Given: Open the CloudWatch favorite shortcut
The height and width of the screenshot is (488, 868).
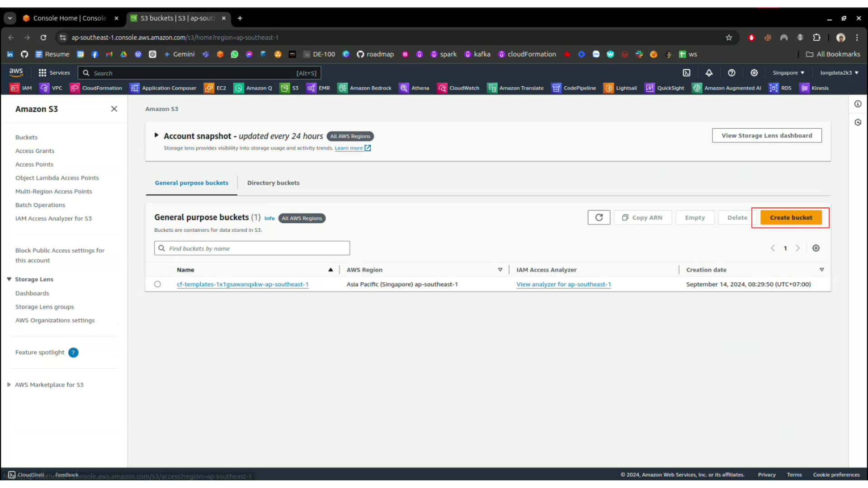Looking at the screenshot, I should pyautogui.click(x=458, y=88).
